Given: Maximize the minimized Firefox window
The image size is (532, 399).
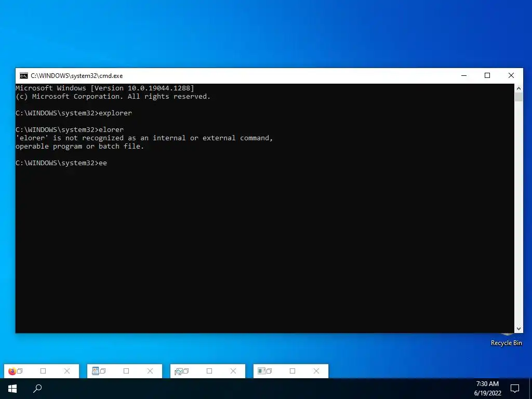Looking at the screenshot, I should click(43, 371).
